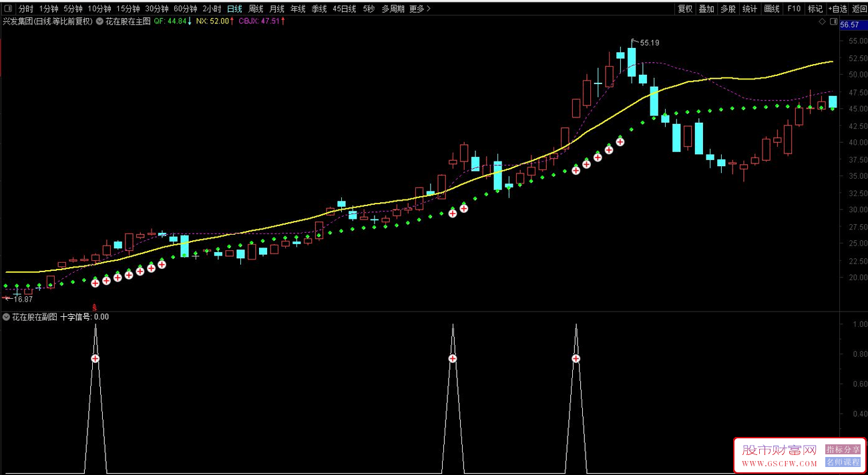Switch to the 季线 quarterly chart
868x475 pixels.
(x=318, y=9)
